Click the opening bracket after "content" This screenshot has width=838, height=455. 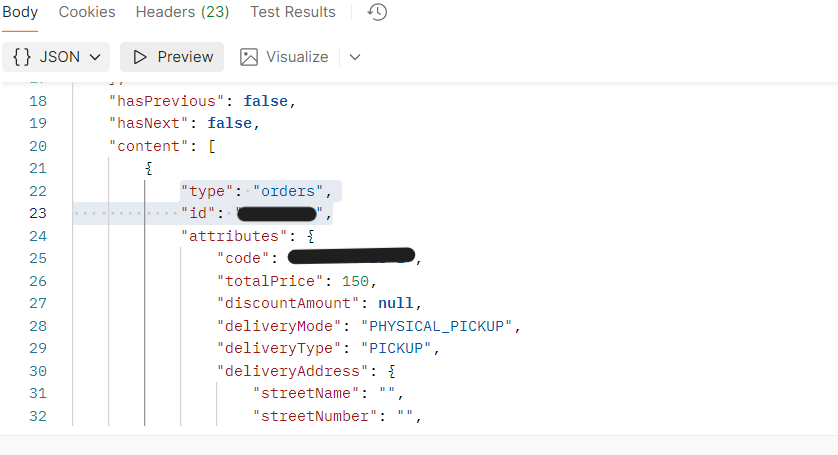click(212, 146)
